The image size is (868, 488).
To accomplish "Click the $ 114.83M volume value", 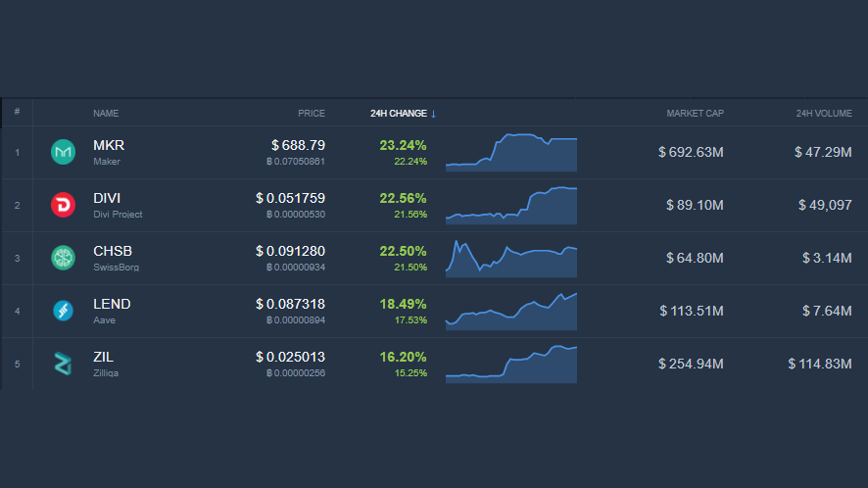I will 820,364.
